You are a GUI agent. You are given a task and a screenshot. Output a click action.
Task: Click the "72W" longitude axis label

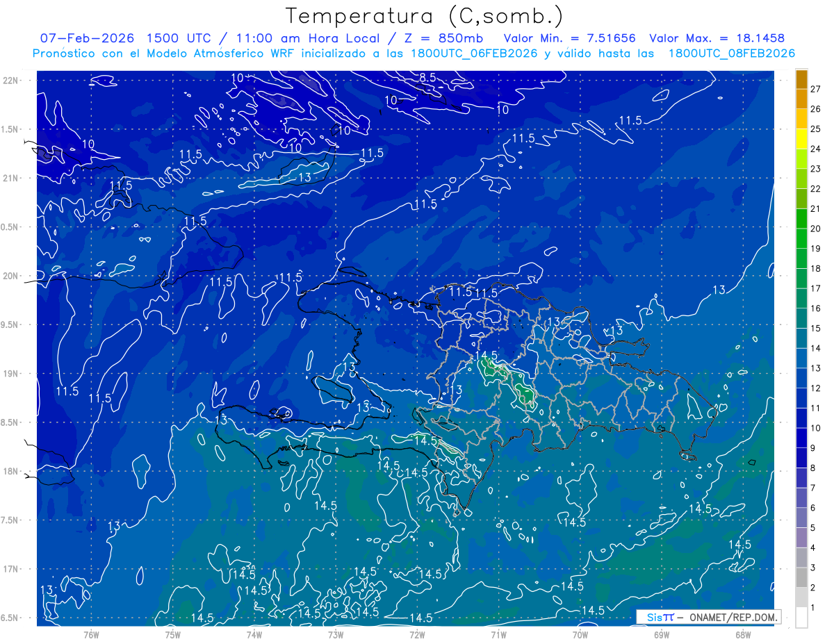tap(417, 634)
